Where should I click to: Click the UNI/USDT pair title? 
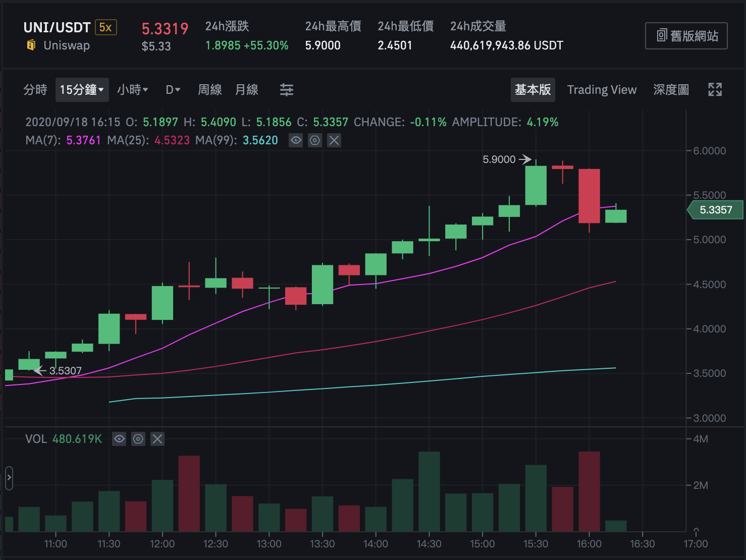(x=57, y=27)
